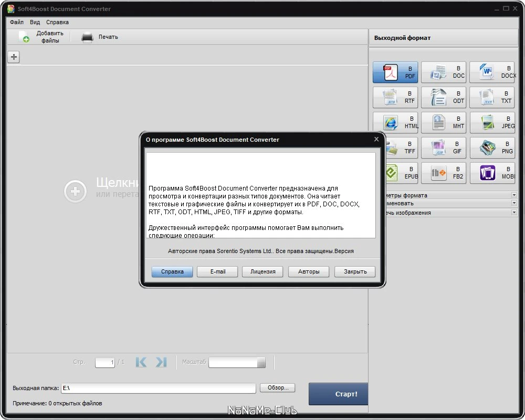
Task: Click the Авторы button
Action: [309, 271]
